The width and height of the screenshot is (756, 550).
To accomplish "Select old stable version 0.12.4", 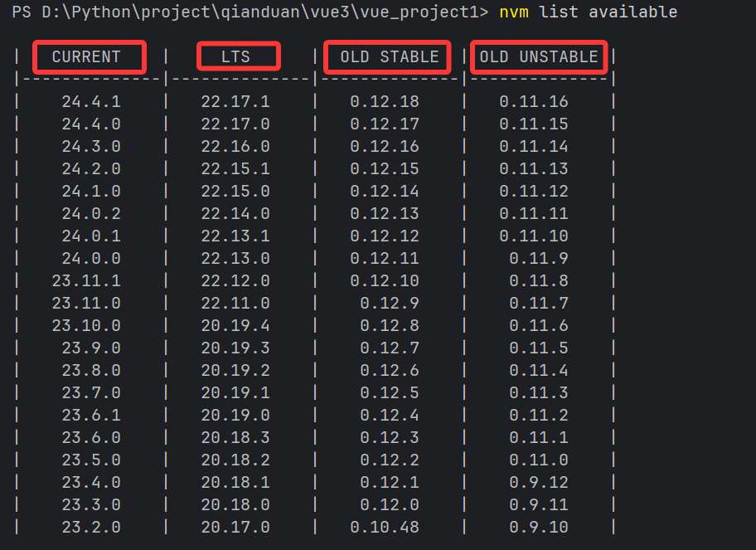I will click(390, 415).
